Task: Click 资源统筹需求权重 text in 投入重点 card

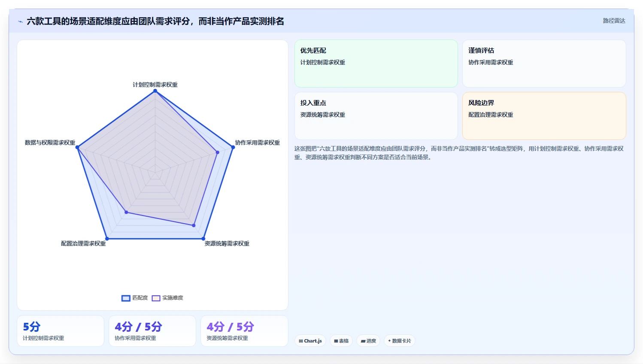Action: [x=323, y=115]
